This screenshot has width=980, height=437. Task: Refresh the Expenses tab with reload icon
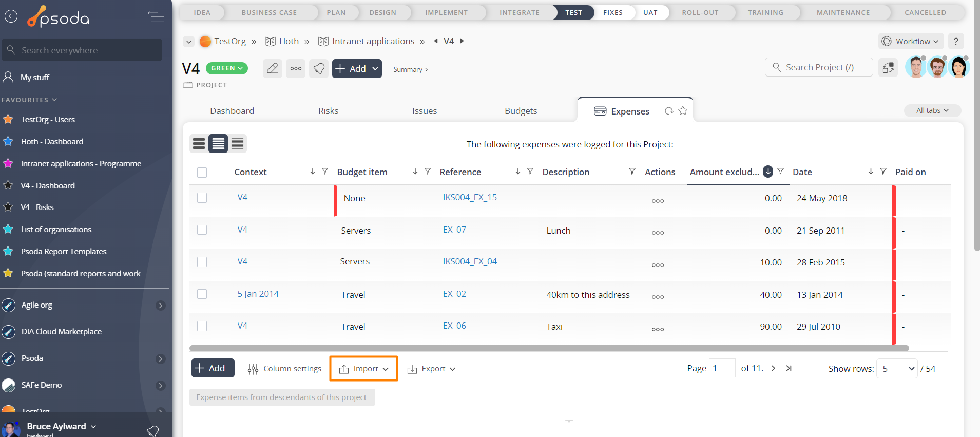pos(669,111)
